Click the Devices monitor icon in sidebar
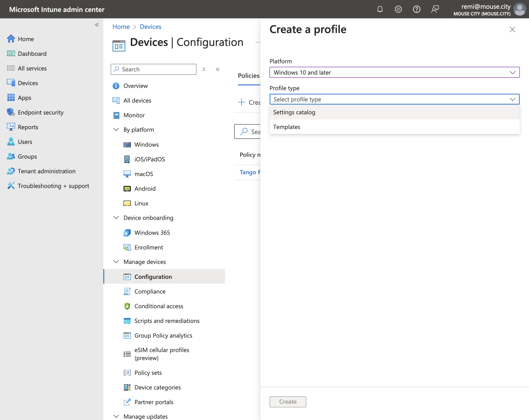The height and width of the screenshot is (420, 529). (11, 83)
